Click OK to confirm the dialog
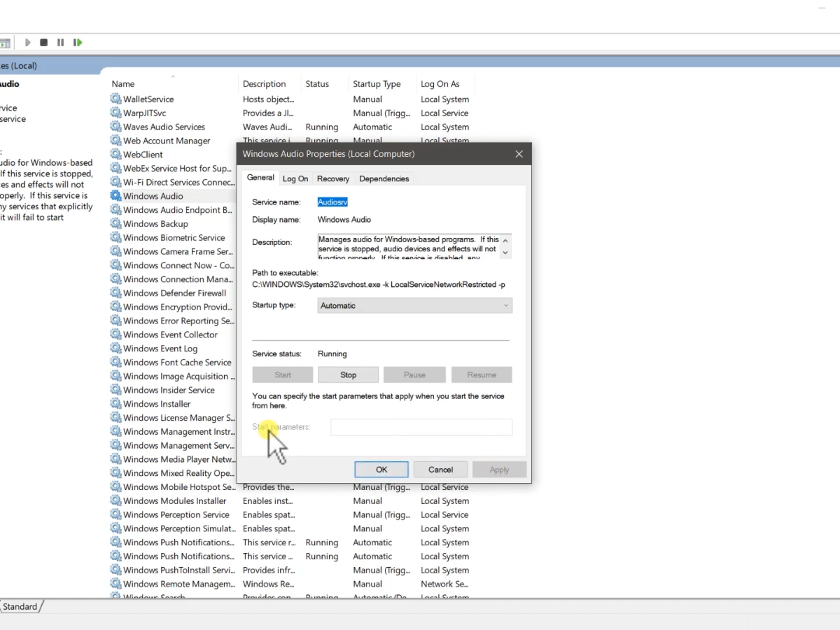 [x=381, y=470]
